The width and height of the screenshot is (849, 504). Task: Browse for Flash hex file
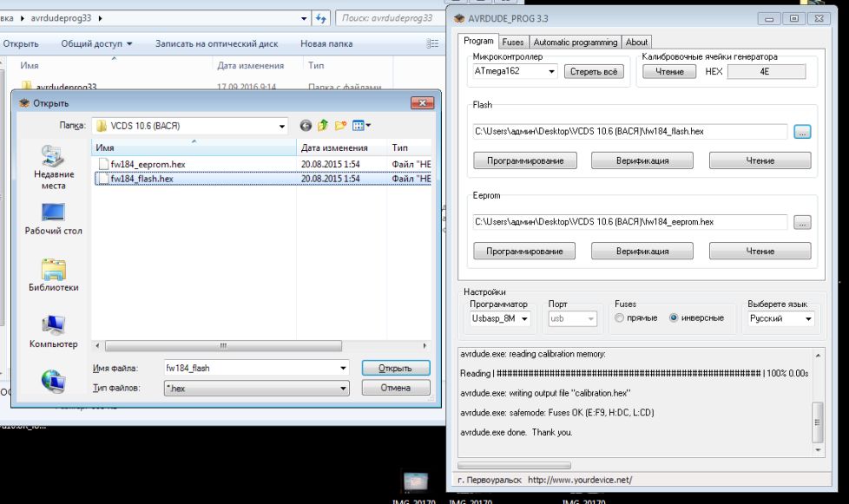(x=802, y=131)
